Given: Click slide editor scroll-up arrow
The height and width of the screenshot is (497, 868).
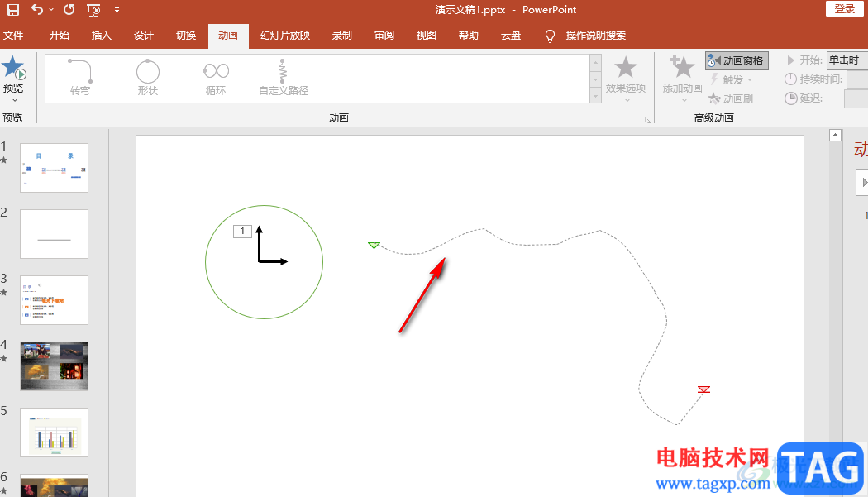Looking at the screenshot, I should pos(835,135).
